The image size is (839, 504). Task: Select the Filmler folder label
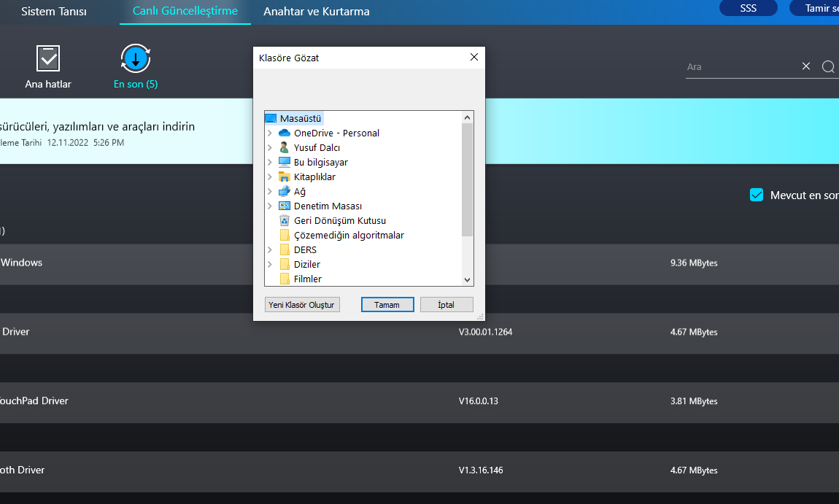click(308, 279)
